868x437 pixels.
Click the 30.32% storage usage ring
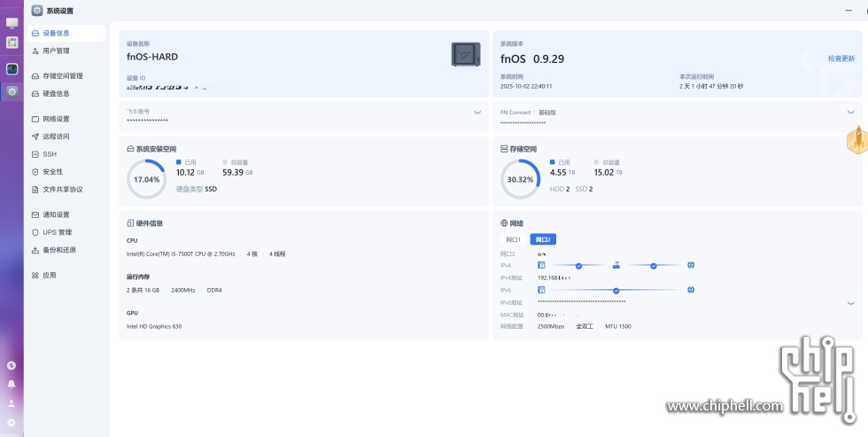click(x=521, y=179)
